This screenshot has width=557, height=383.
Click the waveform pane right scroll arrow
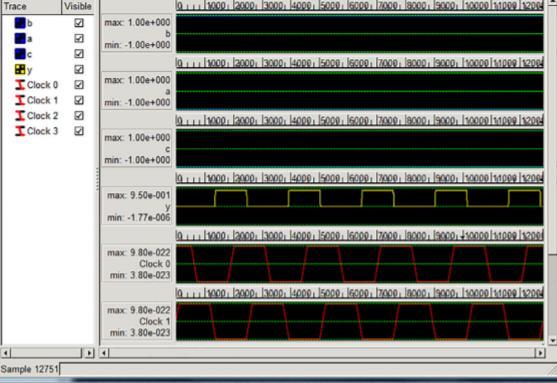click(x=540, y=353)
